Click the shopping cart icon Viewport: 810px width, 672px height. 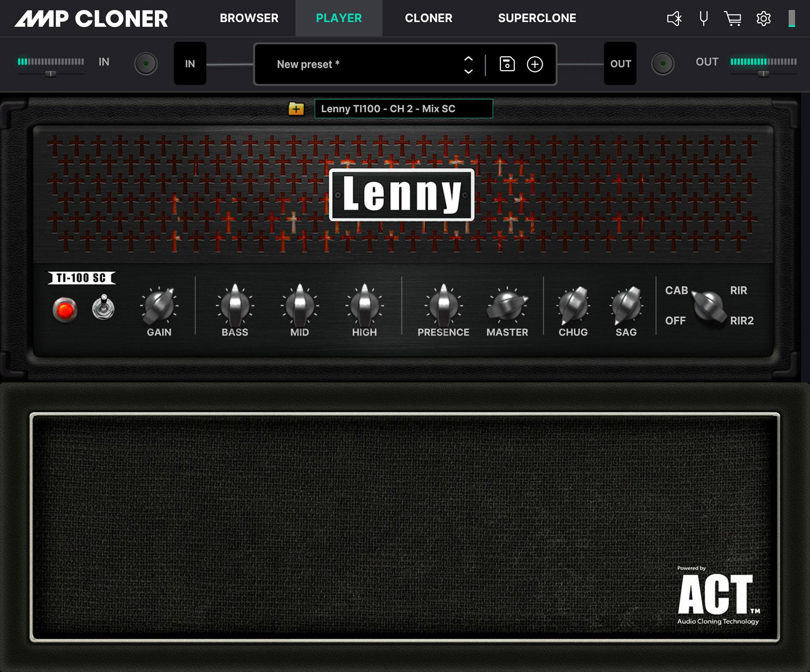coord(733,18)
